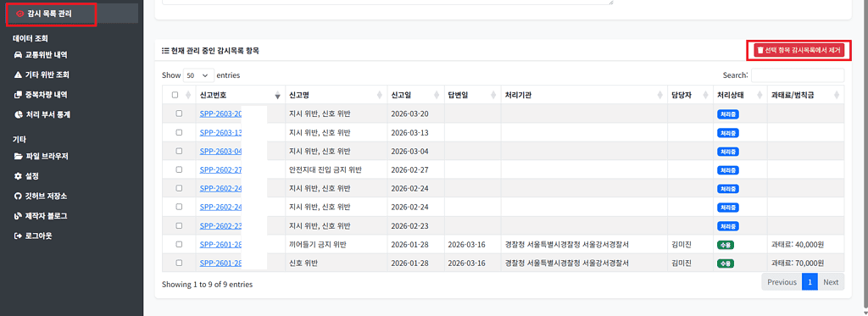Screen dimensions: 868x316
Task: Select 로그아웃 in the sidebar
Action: coord(33,236)
